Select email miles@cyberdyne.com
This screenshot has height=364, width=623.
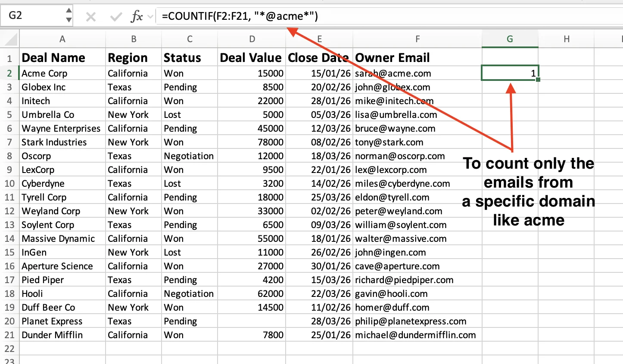click(417, 184)
